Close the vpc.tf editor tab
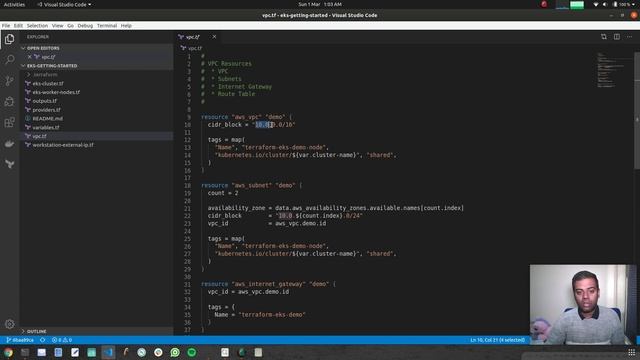 point(214,37)
